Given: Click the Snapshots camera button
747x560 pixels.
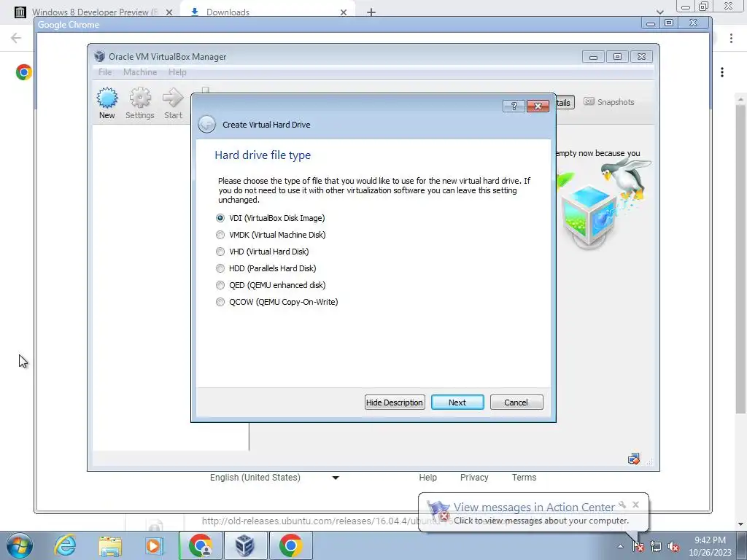Looking at the screenshot, I should pyautogui.click(x=609, y=102).
